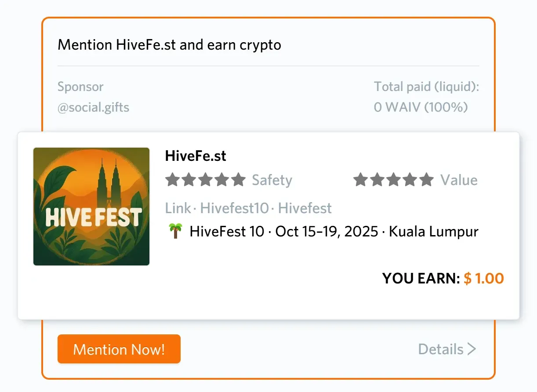
Task: Expand details using the chevron arrow
Action: coord(472,349)
